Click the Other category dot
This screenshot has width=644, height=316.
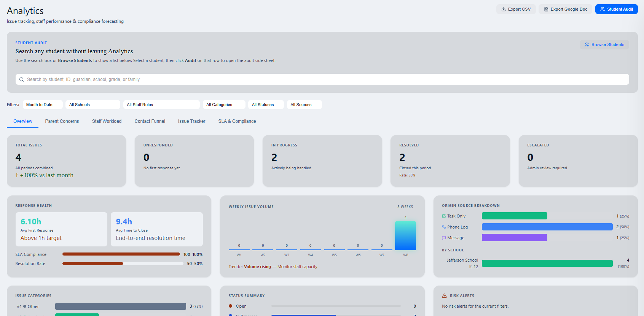[25, 306]
